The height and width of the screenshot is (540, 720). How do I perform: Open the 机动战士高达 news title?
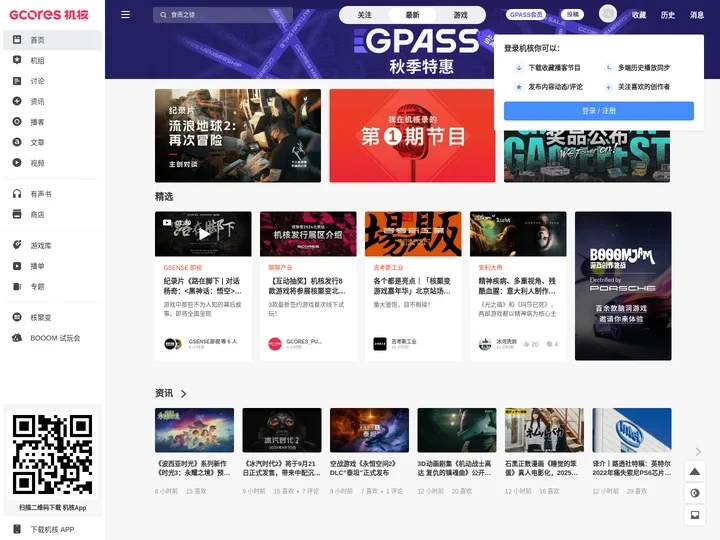[x=455, y=468]
